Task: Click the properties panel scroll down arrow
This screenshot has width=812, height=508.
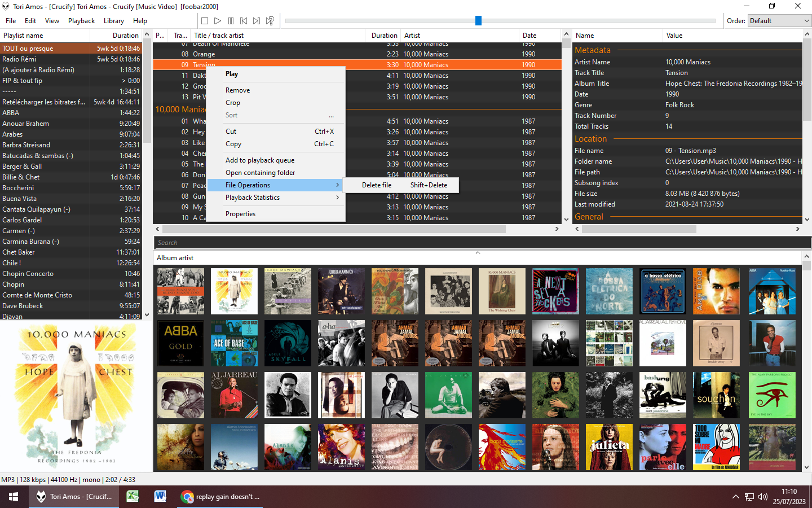Action: pyautogui.click(x=807, y=220)
